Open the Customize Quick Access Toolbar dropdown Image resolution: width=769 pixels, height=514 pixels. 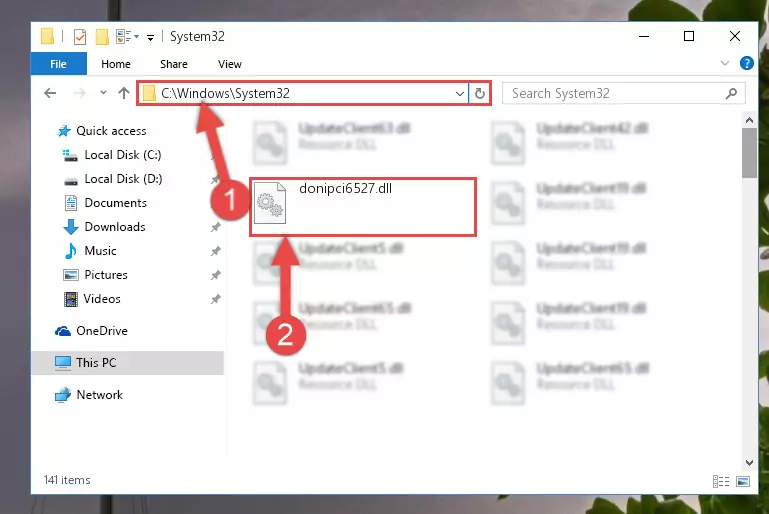pyautogui.click(x=150, y=37)
